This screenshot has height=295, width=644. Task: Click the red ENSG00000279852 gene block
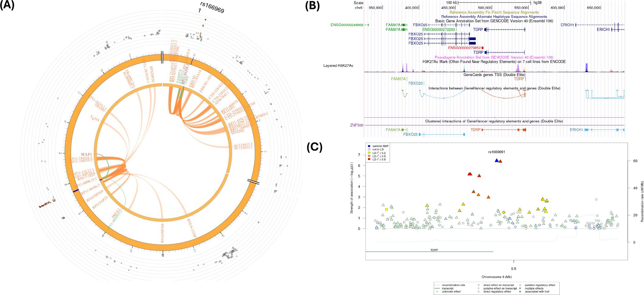(483, 48)
